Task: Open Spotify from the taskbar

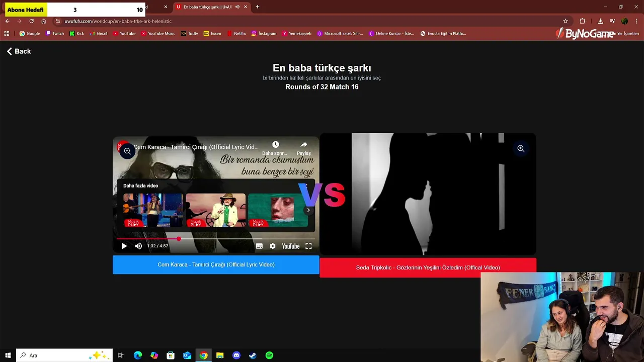Action: click(269, 355)
